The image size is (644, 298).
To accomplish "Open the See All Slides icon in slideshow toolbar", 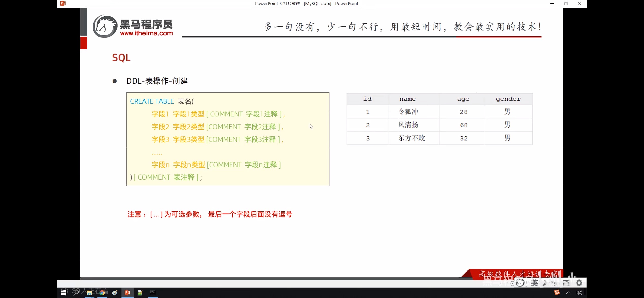I will tap(566, 283).
